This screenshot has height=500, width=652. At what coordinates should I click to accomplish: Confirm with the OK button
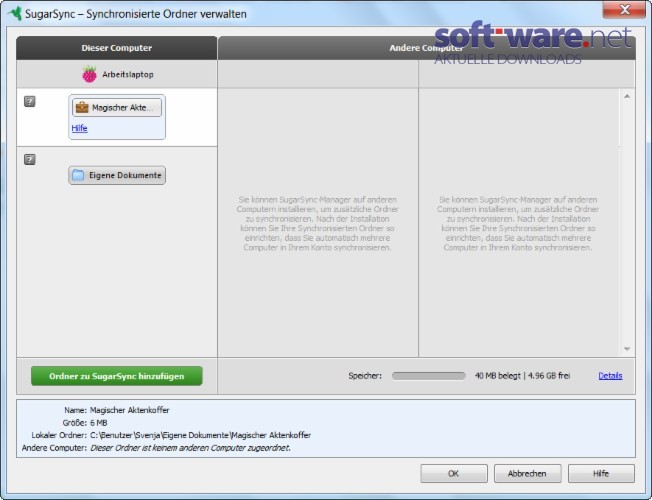tap(454, 473)
